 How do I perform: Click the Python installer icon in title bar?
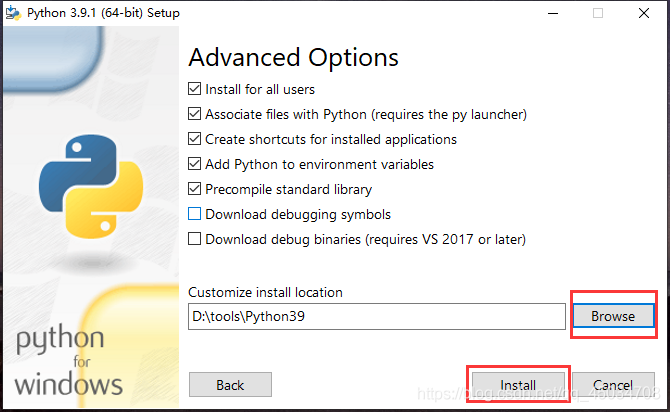(13, 13)
